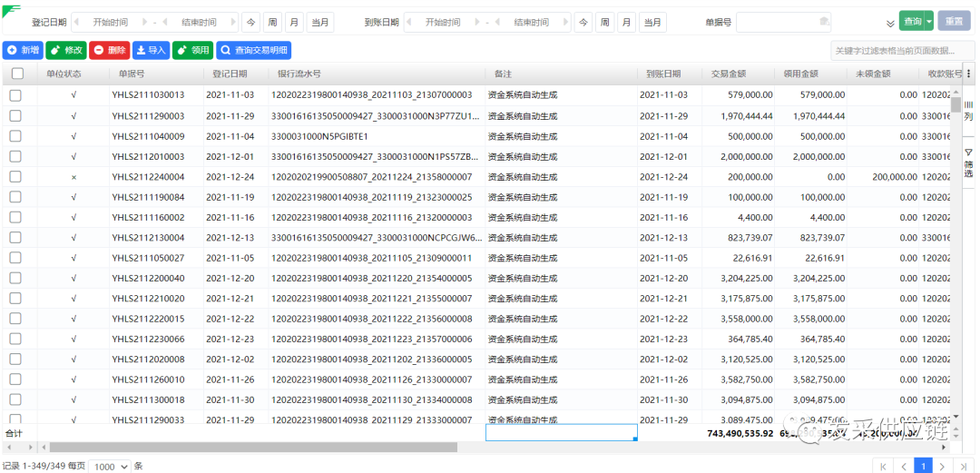Click the 单据号 input field
The height and width of the screenshot is (473, 980).
point(784,22)
